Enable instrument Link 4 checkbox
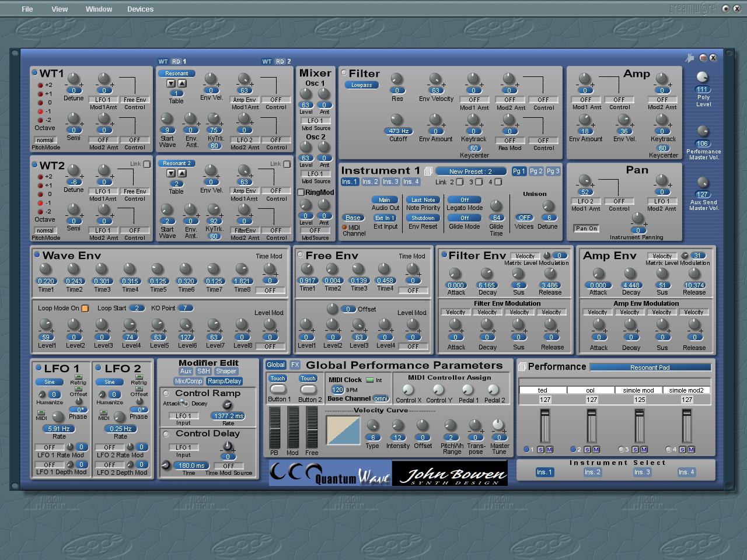The height and width of the screenshot is (560, 747). tap(498, 182)
